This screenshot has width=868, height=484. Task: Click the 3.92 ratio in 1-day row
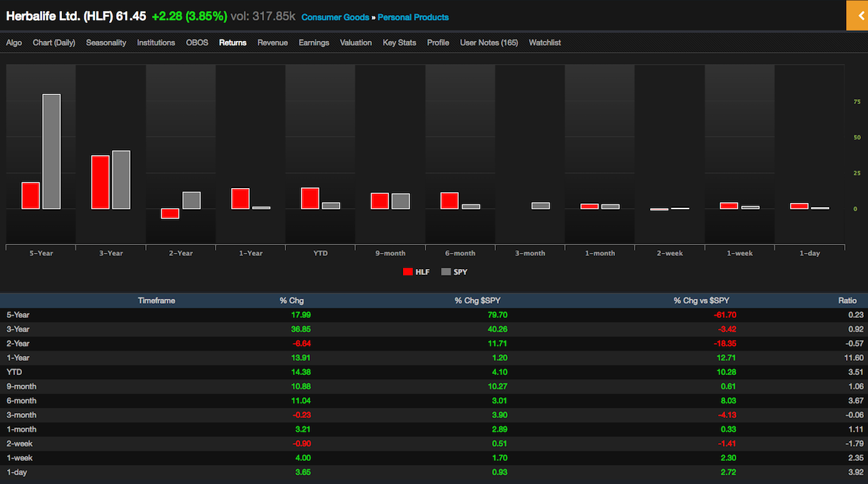(x=856, y=472)
